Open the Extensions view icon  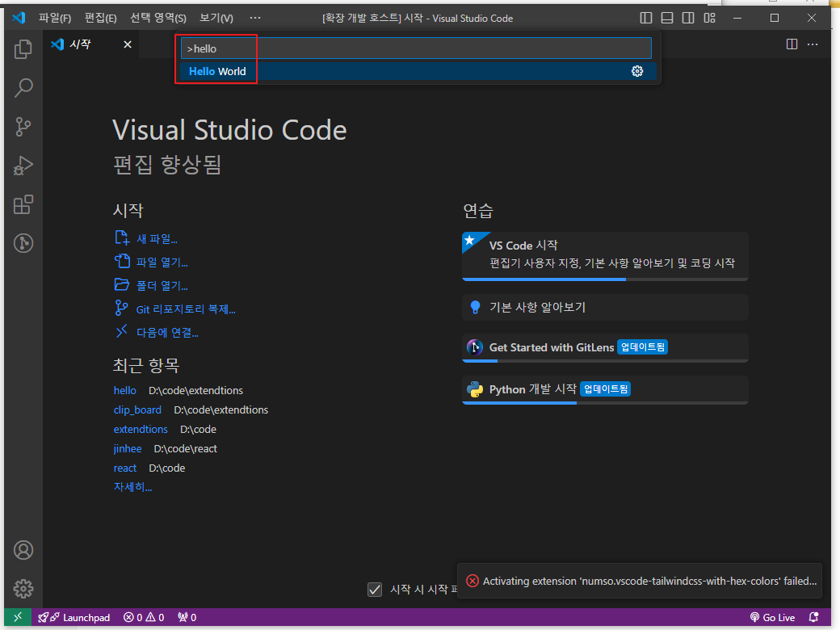(x=23, y=204)
